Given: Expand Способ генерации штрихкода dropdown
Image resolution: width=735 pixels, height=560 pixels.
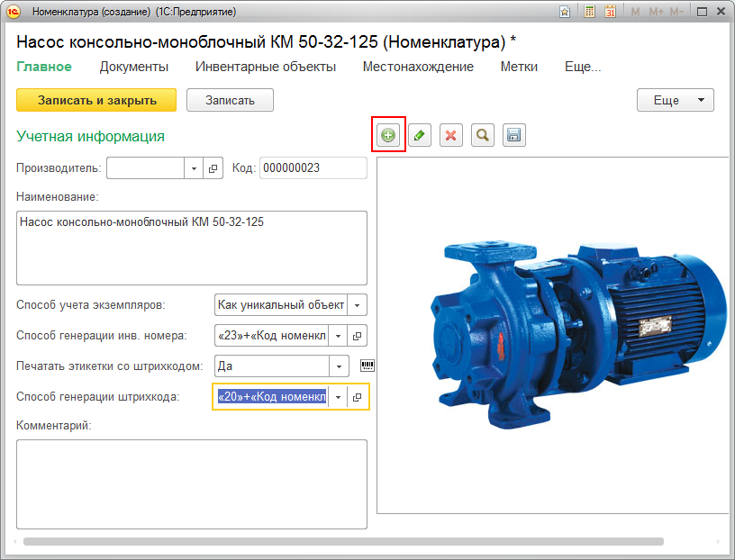Looking at the screenshot, I should [338, 397].
